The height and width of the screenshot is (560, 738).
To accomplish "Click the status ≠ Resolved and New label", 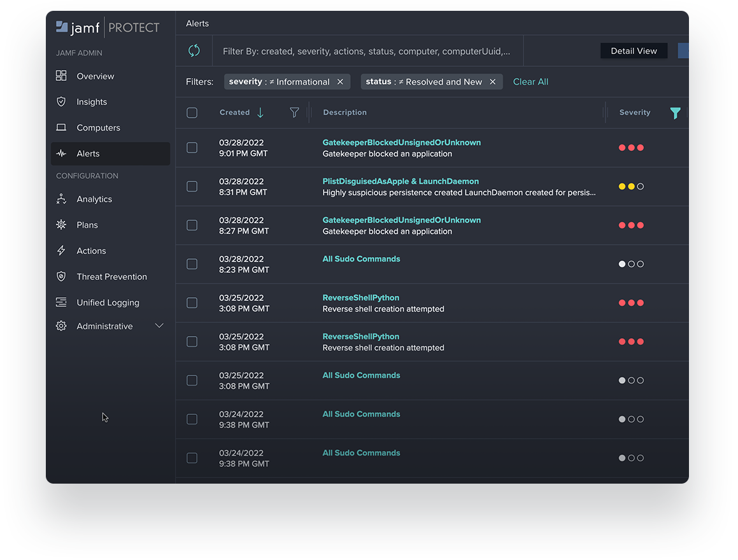I will 423,82.
